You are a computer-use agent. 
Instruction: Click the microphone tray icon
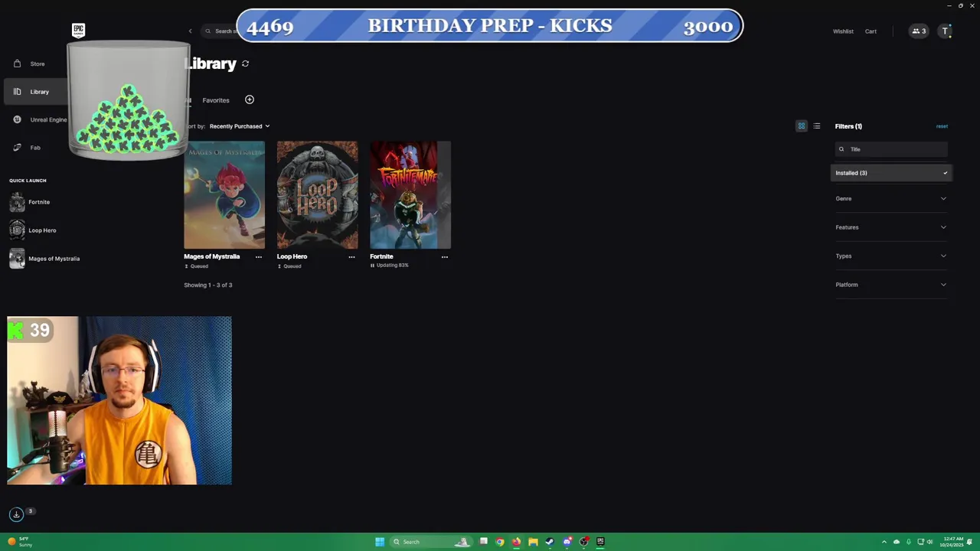click(909, 542)
